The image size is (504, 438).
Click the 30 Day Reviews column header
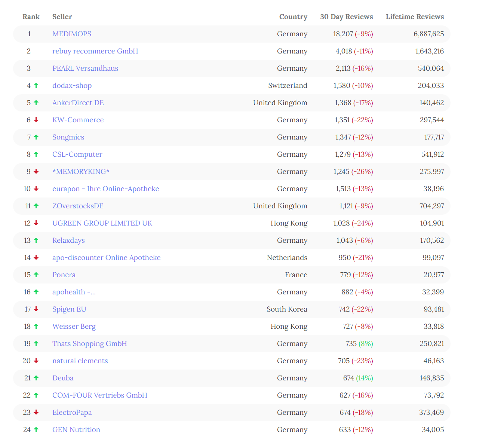click(347, 17)
